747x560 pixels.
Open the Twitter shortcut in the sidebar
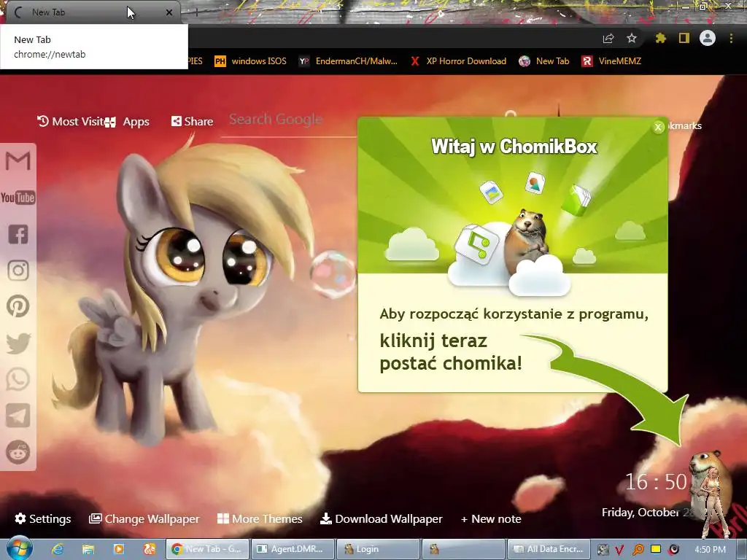[18, 343]
